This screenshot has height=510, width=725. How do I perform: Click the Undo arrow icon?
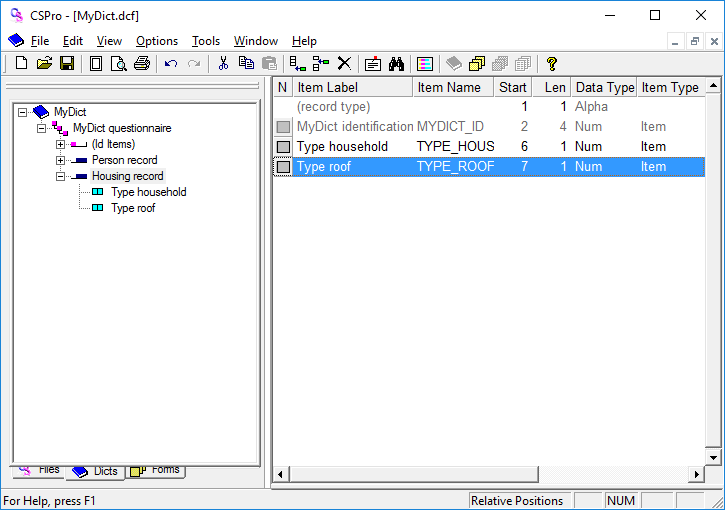click(x=171, y=64)
